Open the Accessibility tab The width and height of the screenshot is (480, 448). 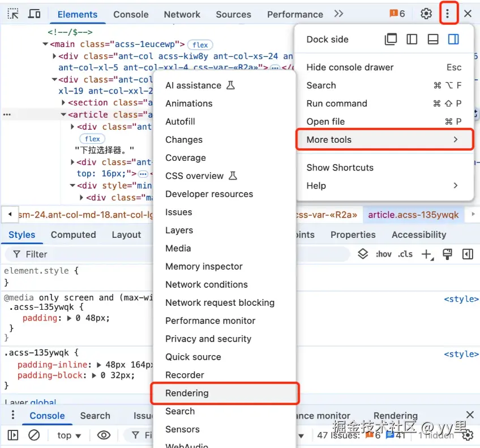[419, 234]
